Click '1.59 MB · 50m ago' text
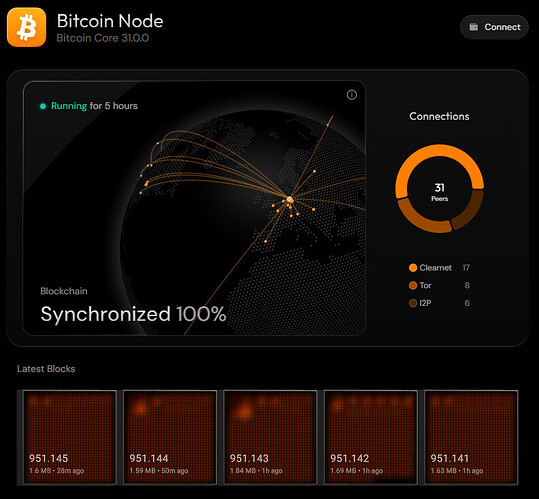539x499 pixels. click(158, 471)
